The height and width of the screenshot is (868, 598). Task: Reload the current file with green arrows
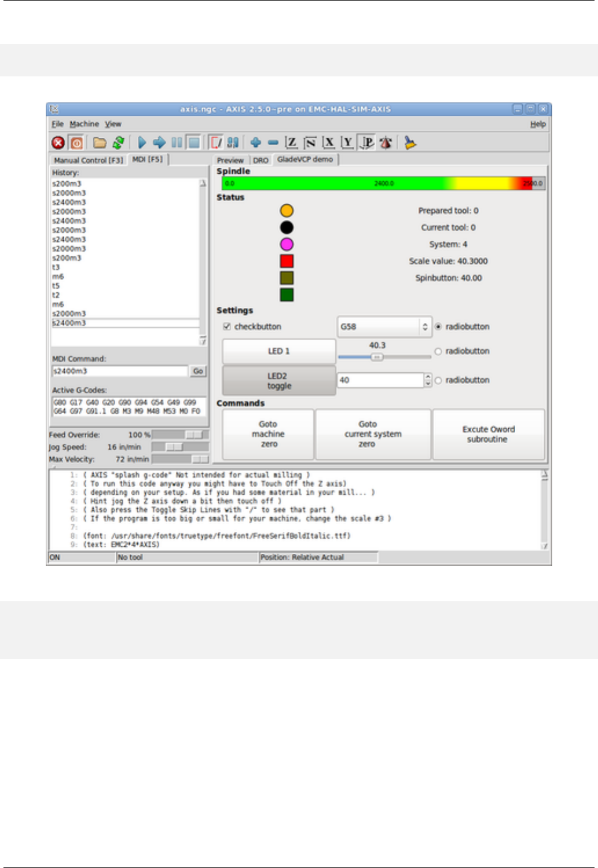119,142
